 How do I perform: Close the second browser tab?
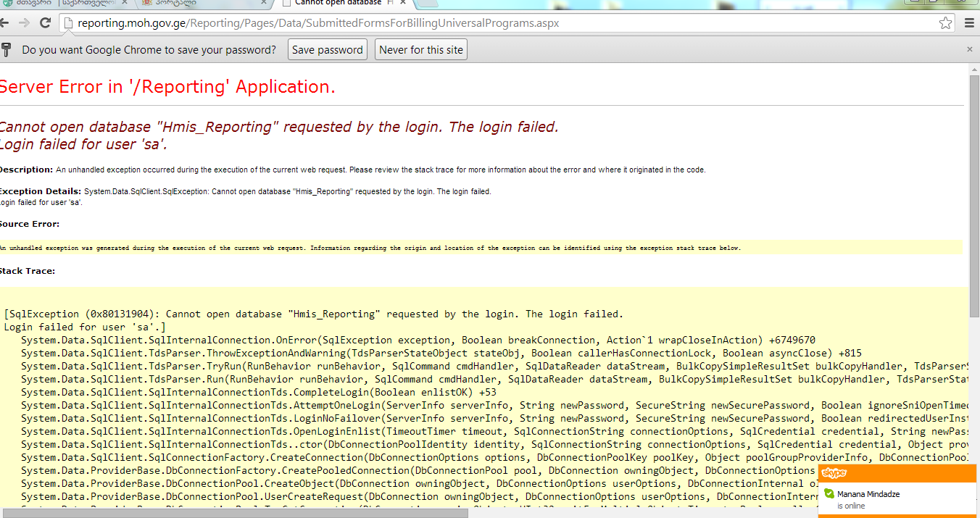click(262, 3)
